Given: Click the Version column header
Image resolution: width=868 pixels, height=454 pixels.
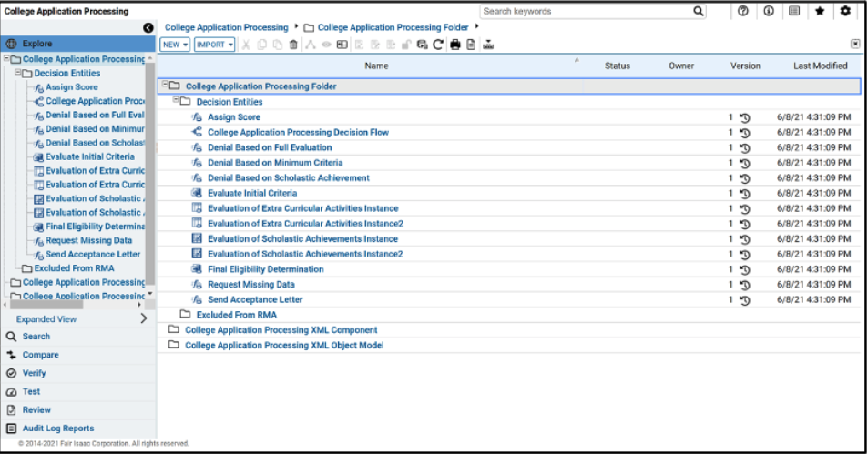Looking at the screenshot, I should pyautogui.click(x=745, y=66).
